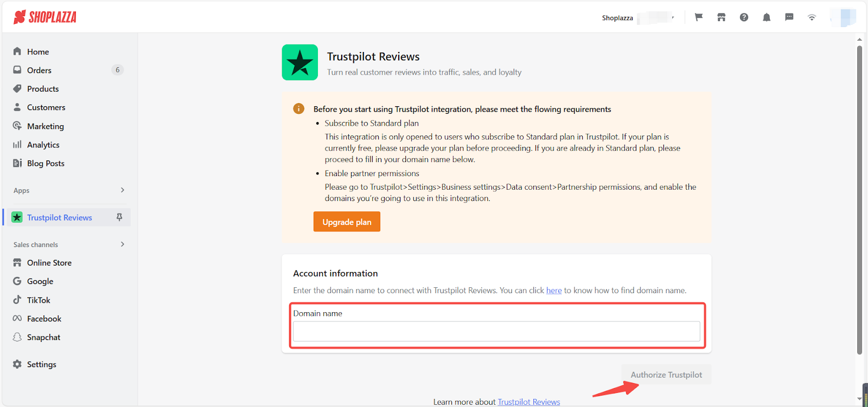Click the Products tag icon
868x407 pixels.
[x=17, y=88]
